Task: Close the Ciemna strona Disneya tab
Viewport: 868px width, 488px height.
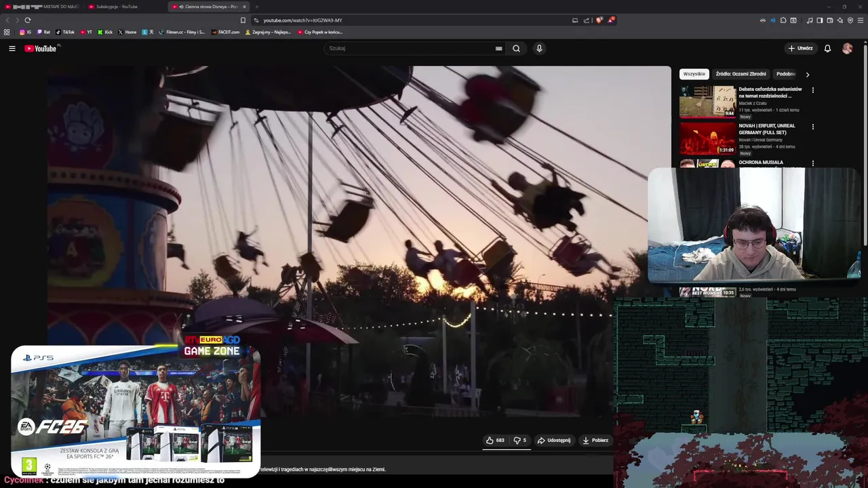Action: tap(244, 7)
